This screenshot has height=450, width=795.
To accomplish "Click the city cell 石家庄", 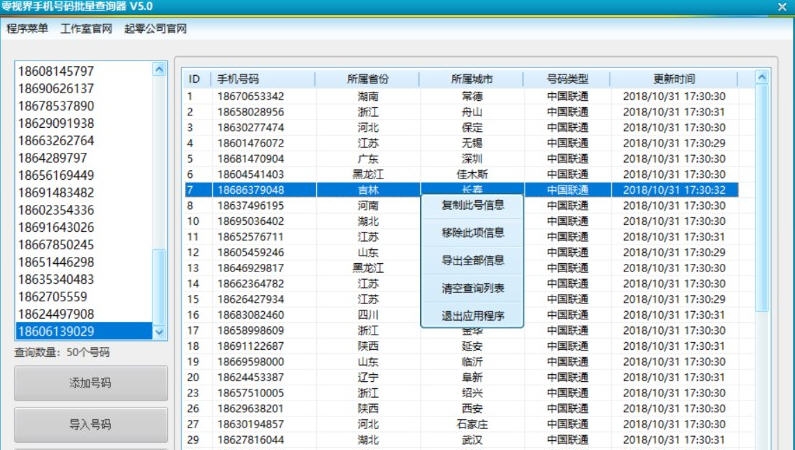I will 472,424.
